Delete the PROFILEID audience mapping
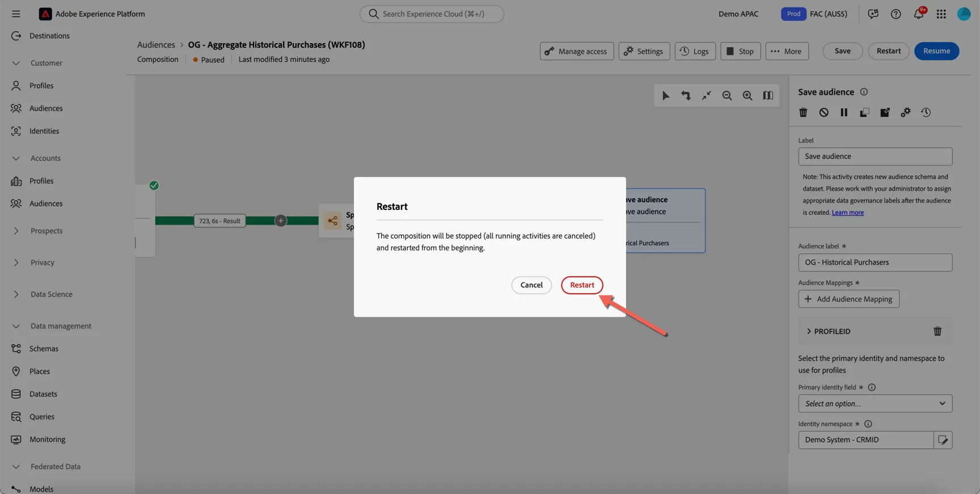This screenshot has width=980, height=494. [x=937, y=331]
